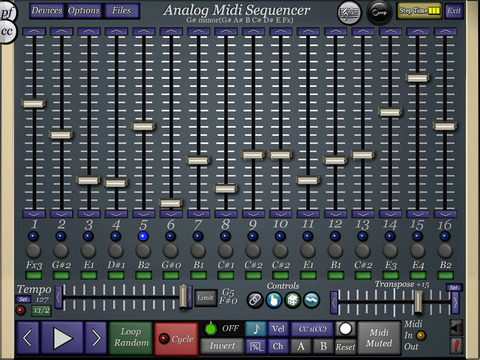The width and height of the screenshot is (480, 360).
Task: Click the down chevron below slider 10
Action: click(280, 214)
